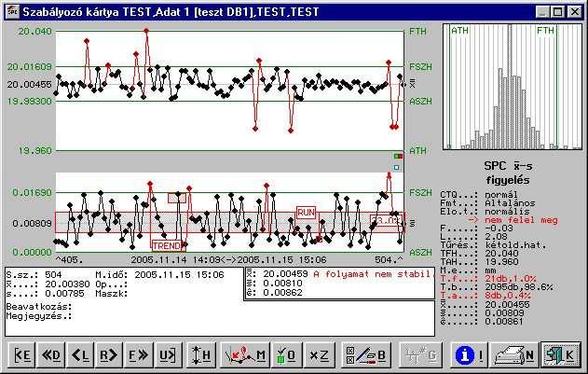Click the window title bar text
This screenshot has width=588, height=374.
[x=171, y=12]
